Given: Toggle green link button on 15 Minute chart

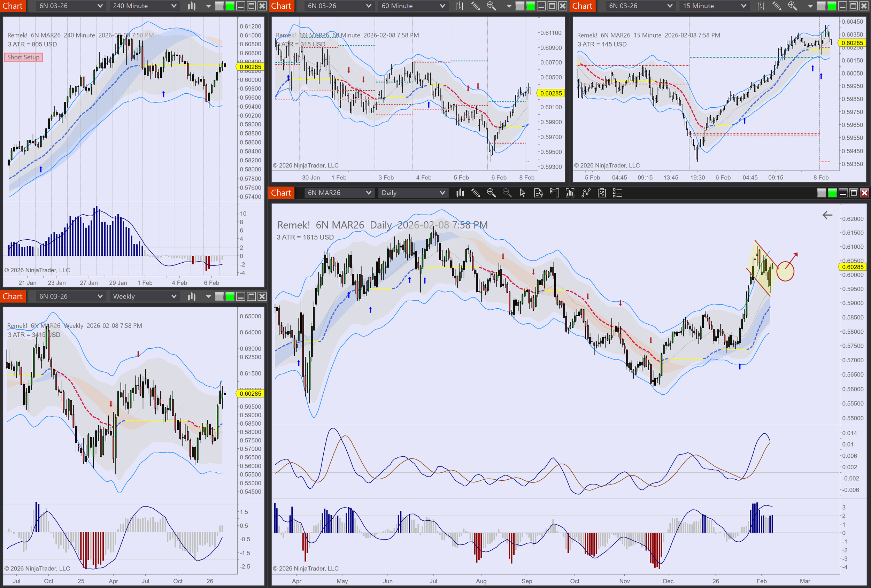Looking at the screenshot, I should click(x=831, y=6).
